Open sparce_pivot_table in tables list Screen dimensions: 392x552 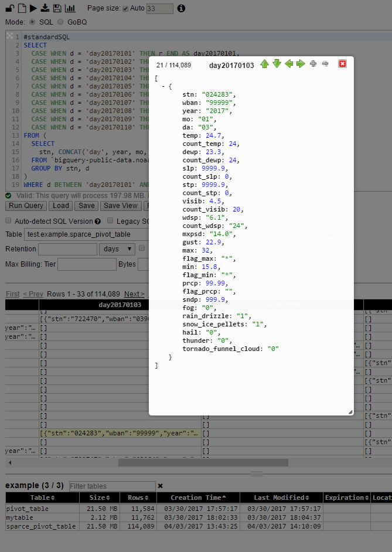pos(41,526)
